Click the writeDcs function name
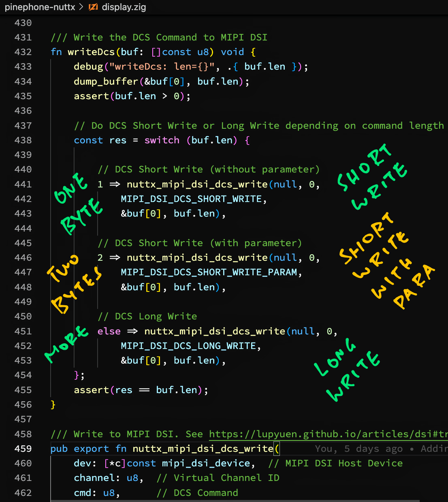 (x=91, y=52)
